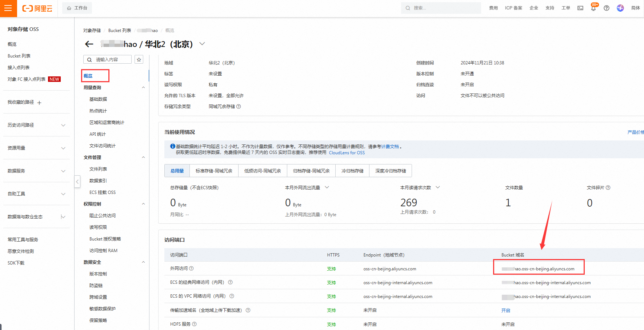644x330 pixels.
Task: Select 归档存储-同城冗余 tab
Action: [311, 171]
